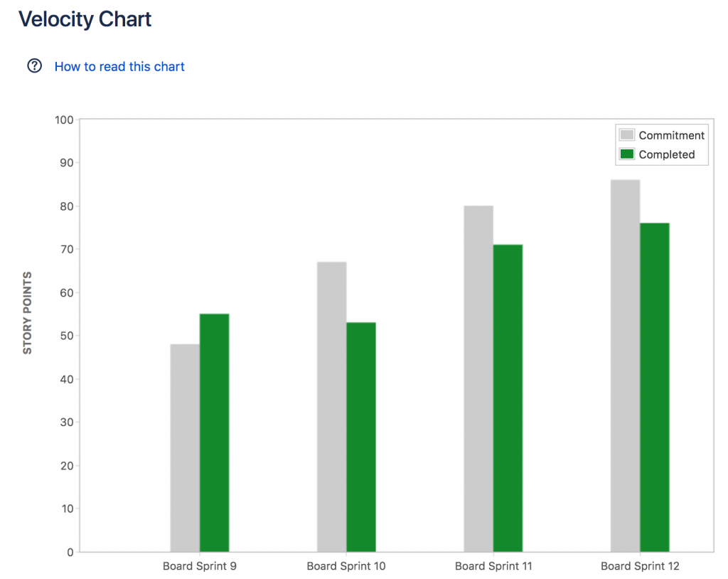
Task: Expand details for Board Sprint 12 label
Action: pyautogui.click(x=639, y=565)
